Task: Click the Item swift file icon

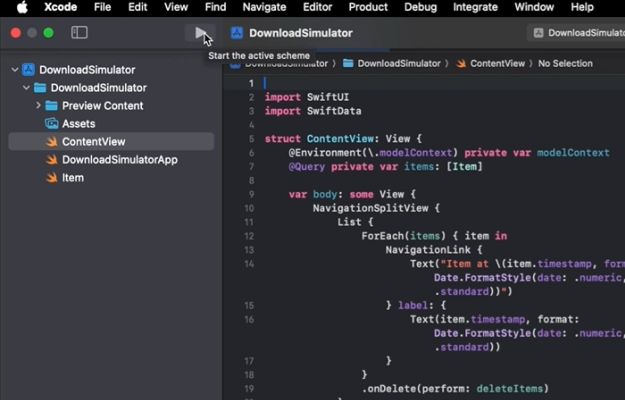Action: coord(51,178)
